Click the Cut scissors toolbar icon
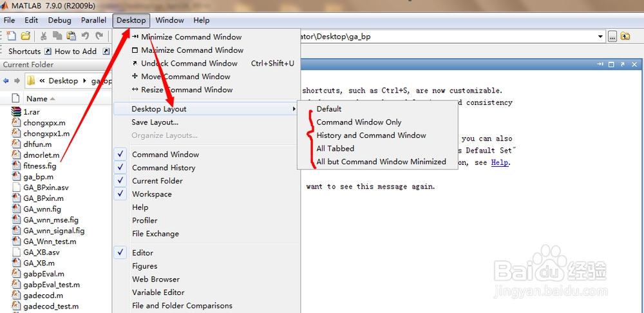The image size is (644, 313). (44, 35)
